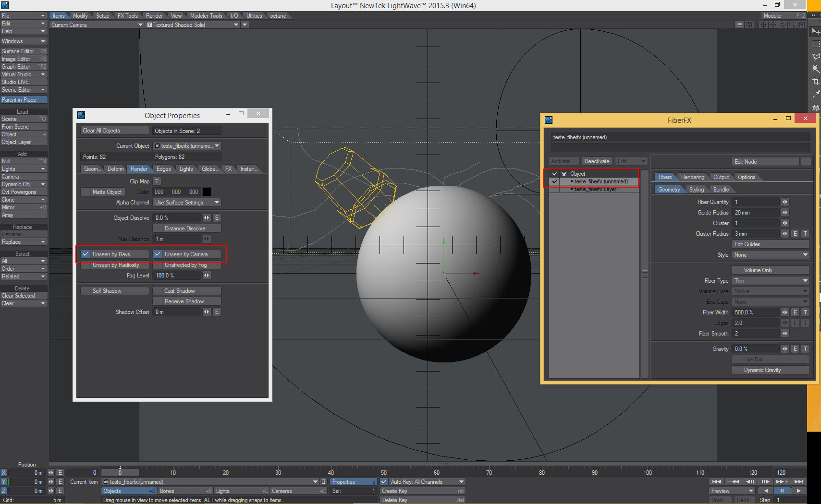The width and height of the screenshot is (821, 504).
Task: Open the Styling sub-tab in FiberFX
Action: pyautogui.click(x=697, y=190)
